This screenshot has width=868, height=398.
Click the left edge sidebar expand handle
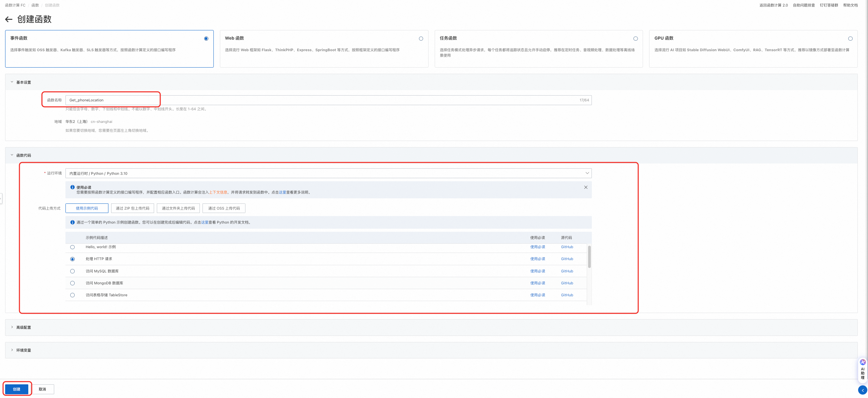[1, 198]
